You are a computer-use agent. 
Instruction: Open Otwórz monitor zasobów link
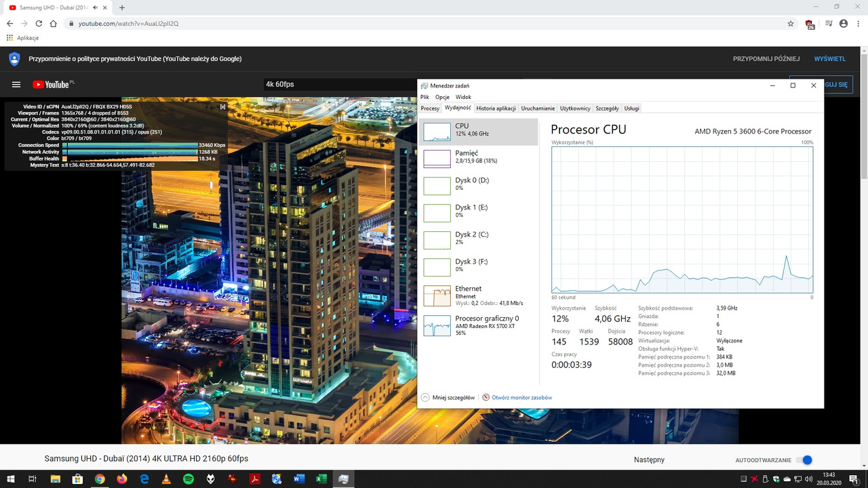point(517,397)
